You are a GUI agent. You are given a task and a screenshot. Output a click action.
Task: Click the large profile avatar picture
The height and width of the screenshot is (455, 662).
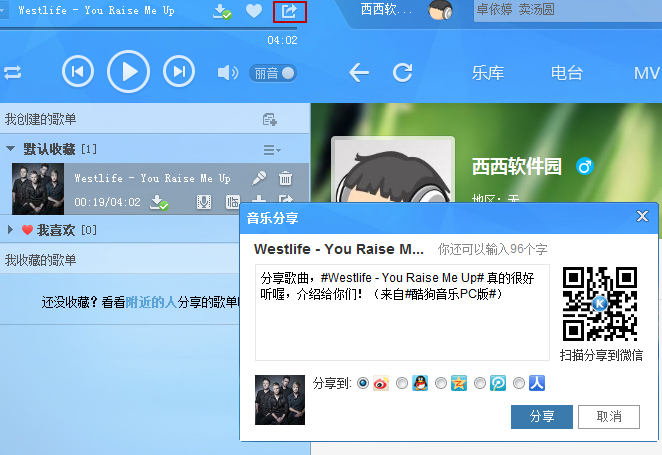point(393,170)
